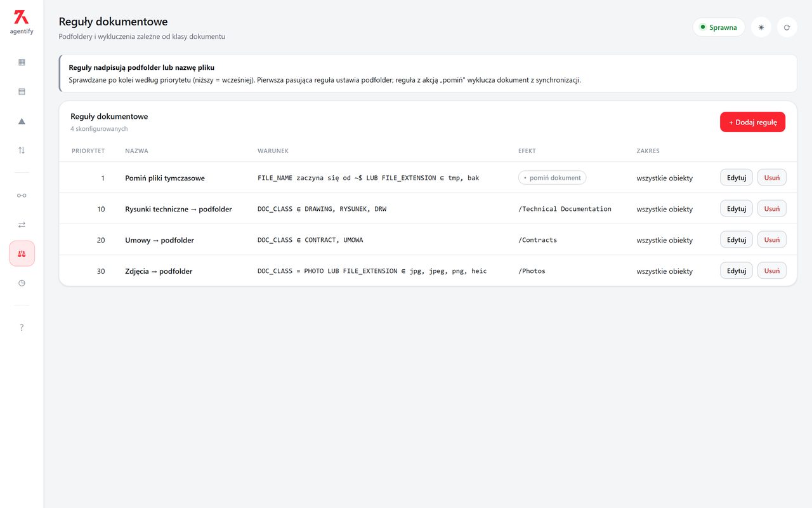Select the rule name Pomiń pliki tymczasowe

click(165, 178)
